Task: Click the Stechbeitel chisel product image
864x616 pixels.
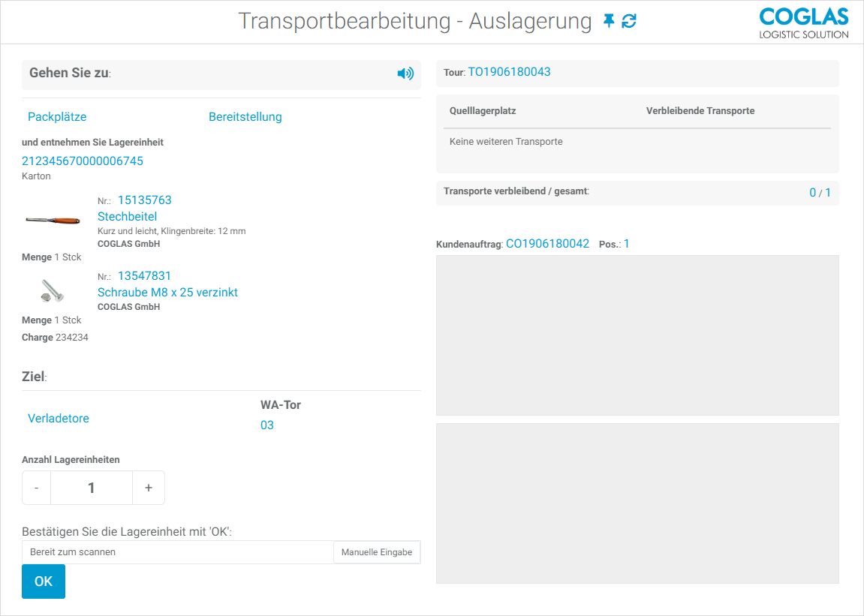Action: pyautogui.click(x=53, y=221)
